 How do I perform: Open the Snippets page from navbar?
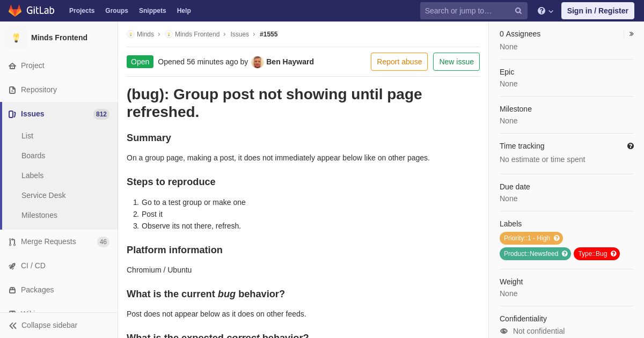[x=152, y=11]
